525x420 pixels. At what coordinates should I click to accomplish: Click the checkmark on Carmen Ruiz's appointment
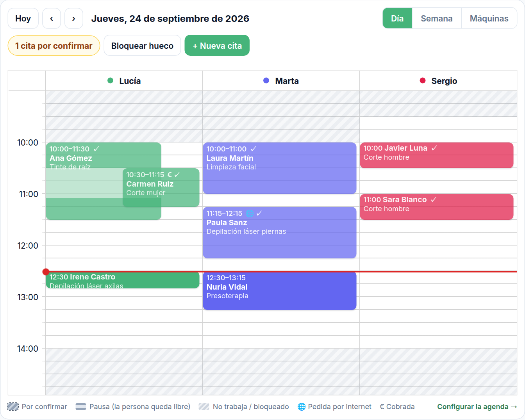pos(177,174)
